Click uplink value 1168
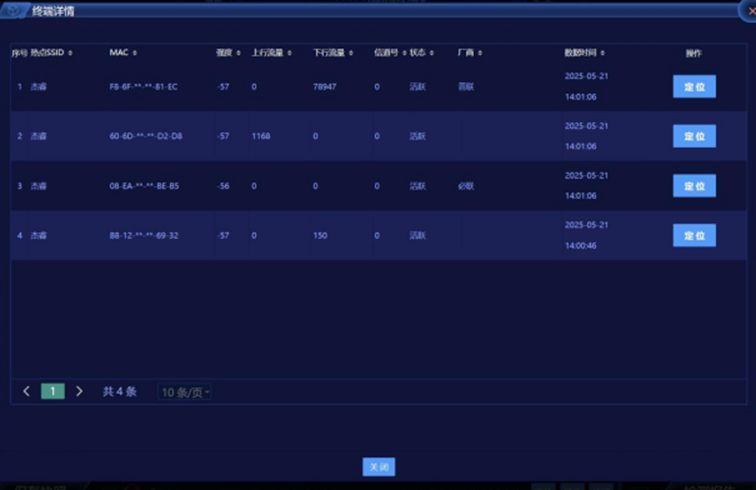This screenshot has height=490, width=756. (261, 136)
